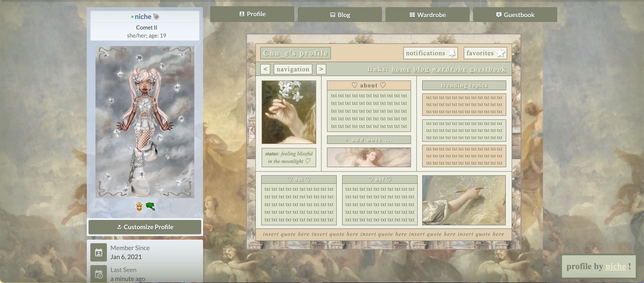Click the about heading
The height and width of the screenshot is (283, 644).
[x=369, y=85]
